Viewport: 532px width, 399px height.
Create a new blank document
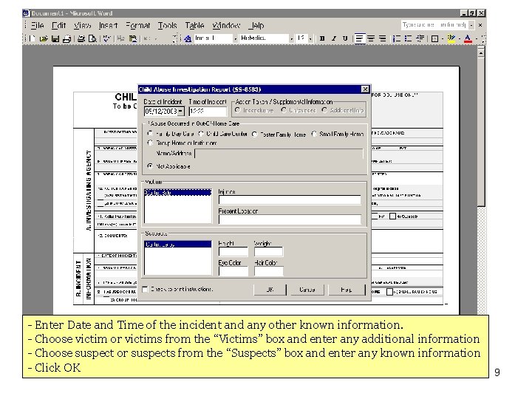tap(33, 38)
